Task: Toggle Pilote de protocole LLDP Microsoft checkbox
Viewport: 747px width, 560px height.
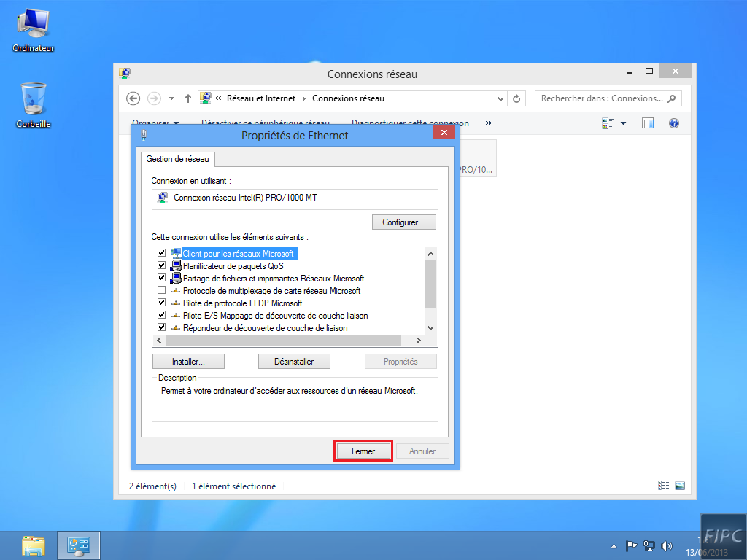Action: (161, 303)
